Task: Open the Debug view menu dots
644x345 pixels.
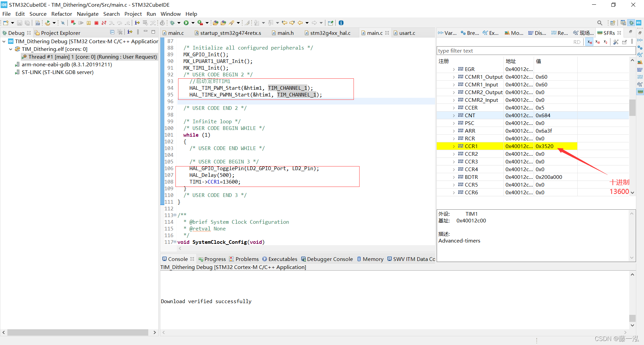Action: pos(138,32)
